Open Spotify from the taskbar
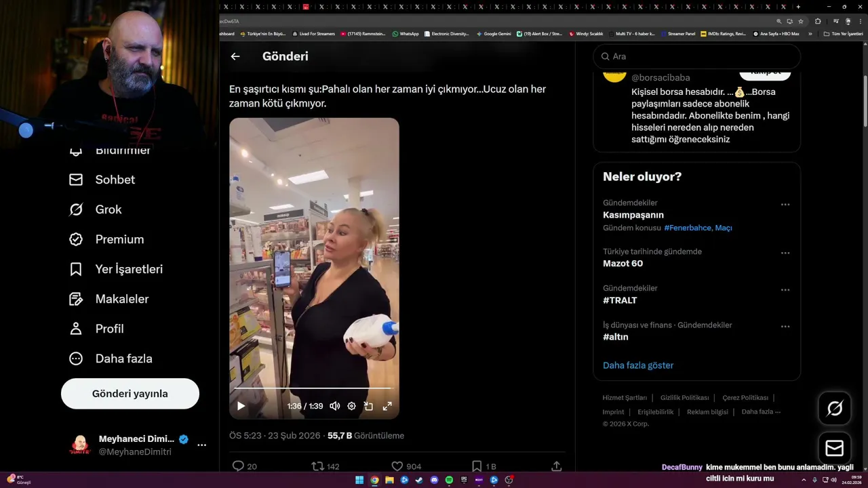The width and height of the screenshot is (868, 488). 449,480
